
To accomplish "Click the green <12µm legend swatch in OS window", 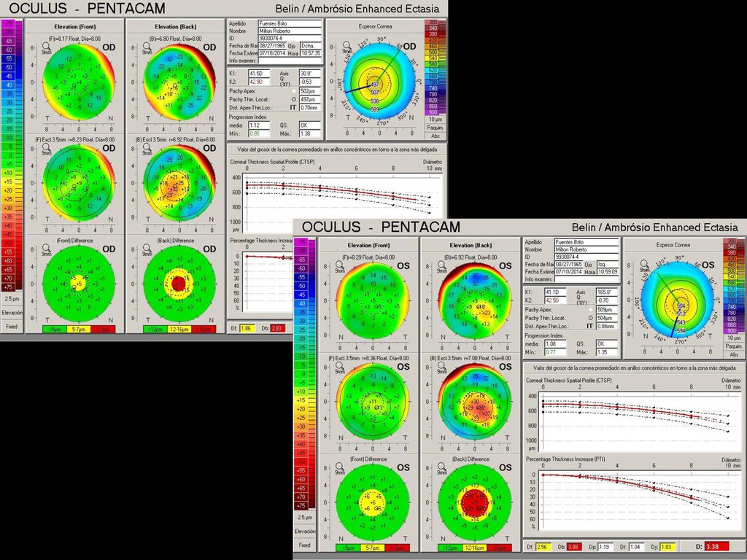I will coord(449,548).
